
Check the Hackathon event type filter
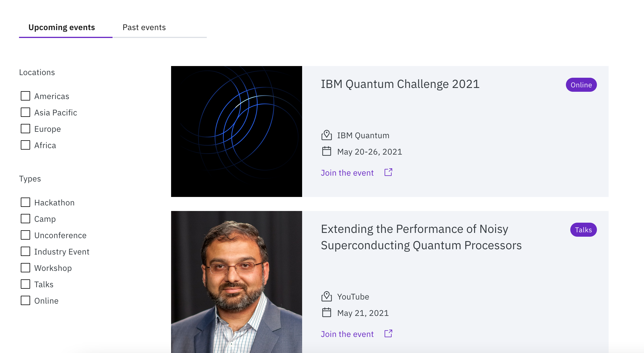click(x=25, y=202)
